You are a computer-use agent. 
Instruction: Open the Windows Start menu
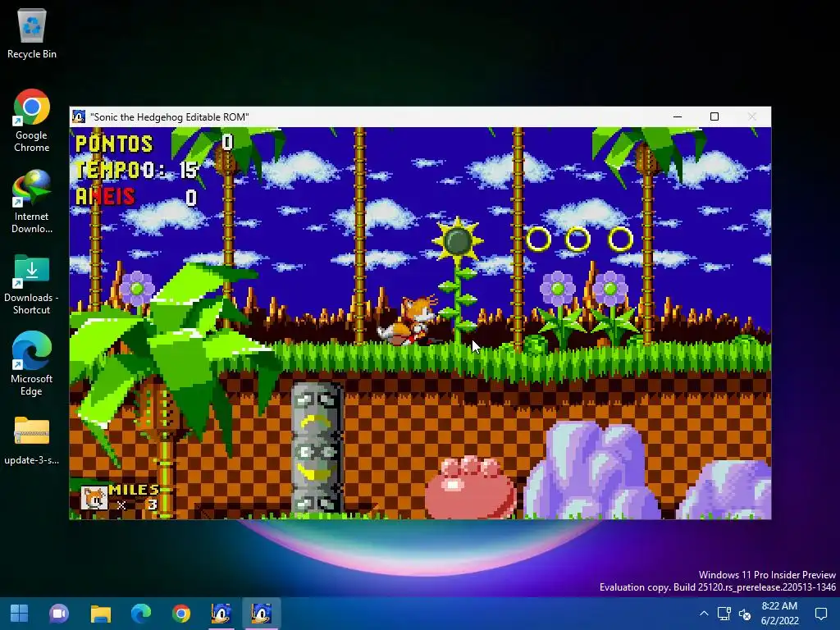point(20,614)
